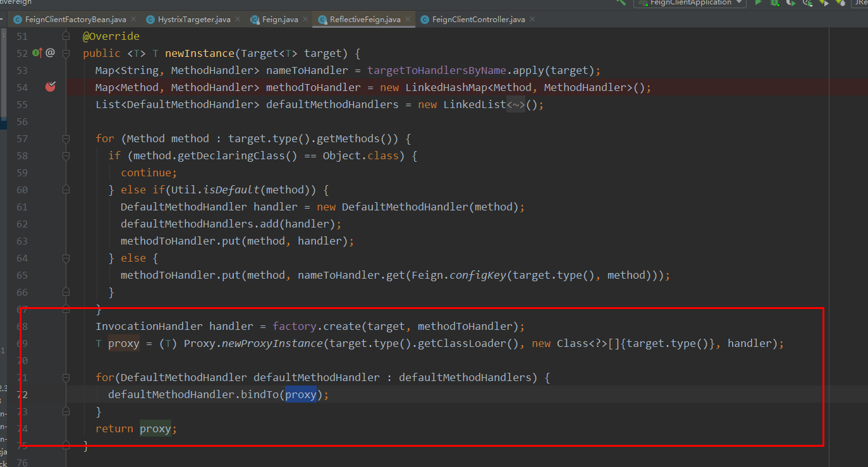Toggle the breakpoint on line 54
This screenshot has height=467, width=868.
(51, 87)
